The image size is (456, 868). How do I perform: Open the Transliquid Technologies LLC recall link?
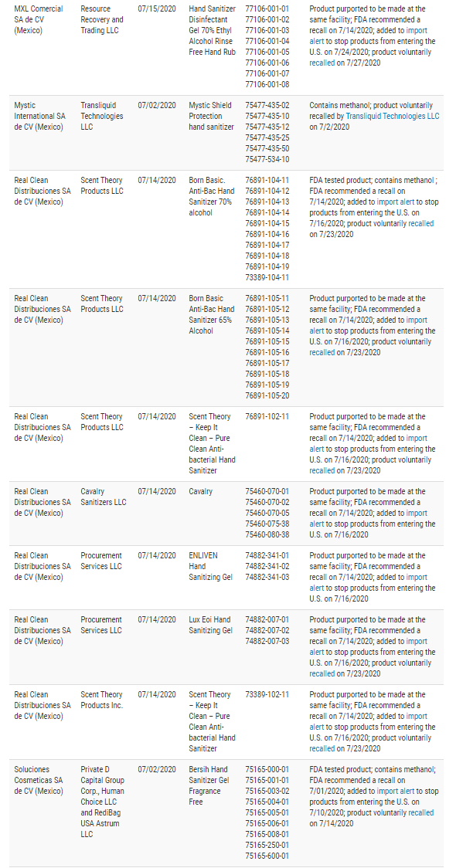[x=393, y=117]
